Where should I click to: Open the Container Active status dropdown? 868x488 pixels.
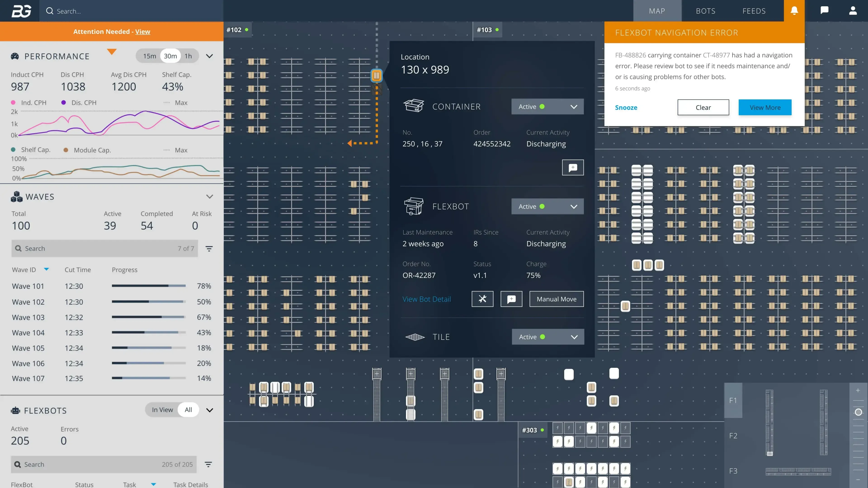click(547, 107)
